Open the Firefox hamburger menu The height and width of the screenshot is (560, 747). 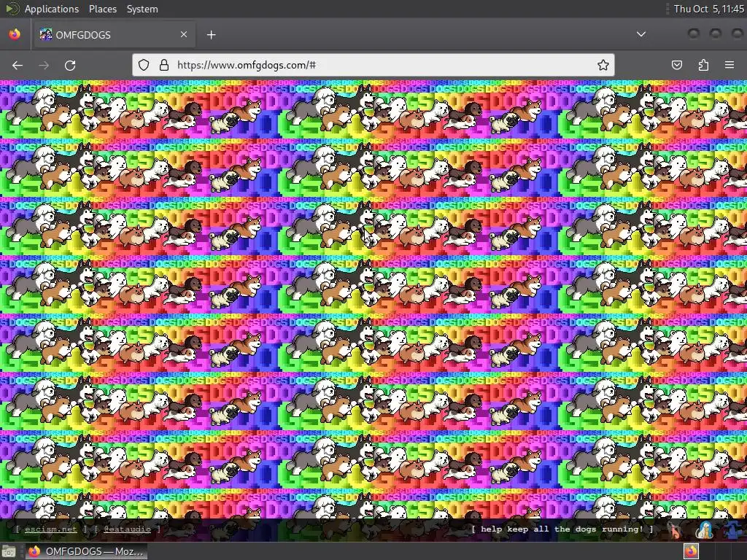click(729, 65)
